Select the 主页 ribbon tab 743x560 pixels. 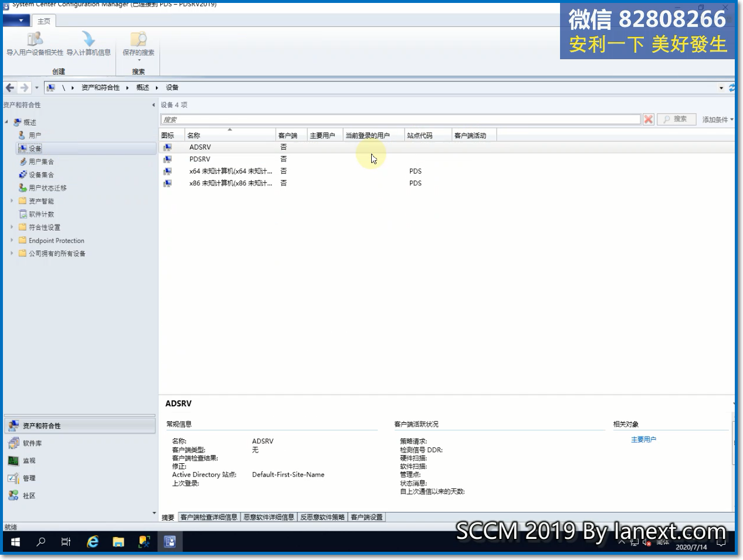[44, 21]
